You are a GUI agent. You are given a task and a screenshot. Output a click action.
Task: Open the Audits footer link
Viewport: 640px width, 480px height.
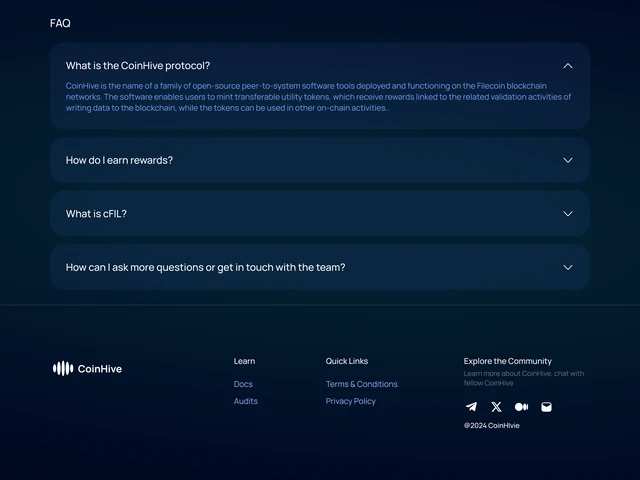pos(246,401)
